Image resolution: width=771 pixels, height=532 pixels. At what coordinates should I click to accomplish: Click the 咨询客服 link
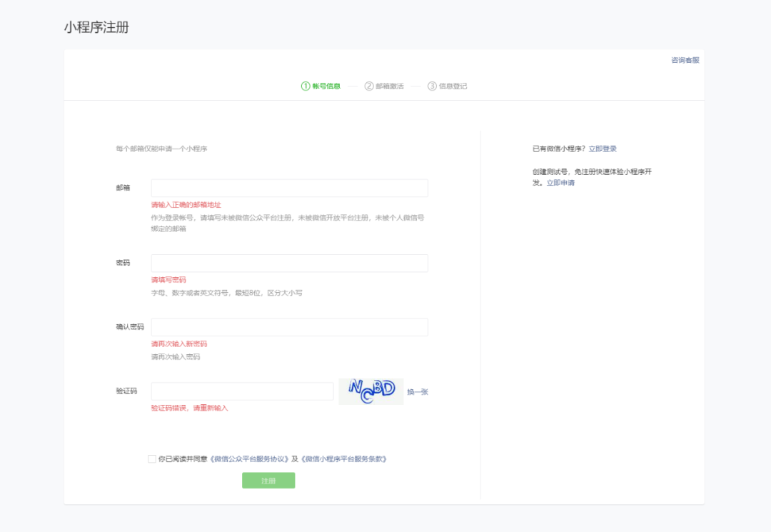tap(685, 60)
